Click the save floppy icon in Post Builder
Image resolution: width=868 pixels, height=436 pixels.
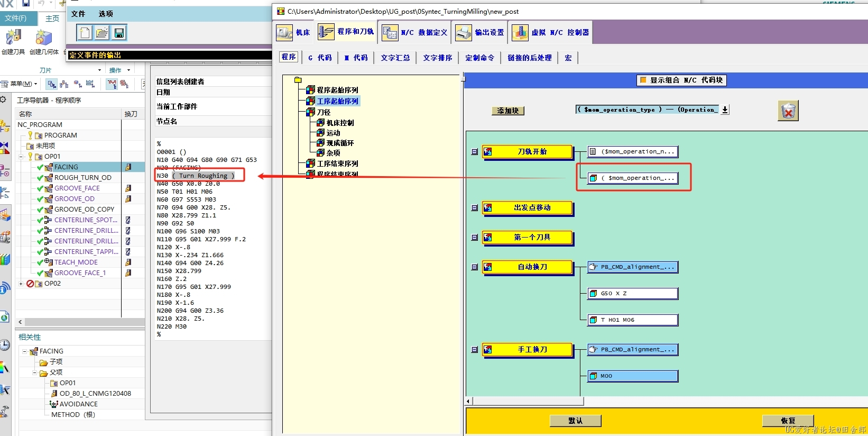pos(119,33)
